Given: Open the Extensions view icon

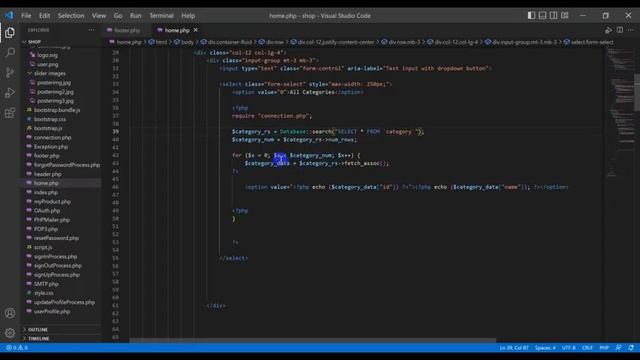Looking at the screenshot, I should point(10,113).
